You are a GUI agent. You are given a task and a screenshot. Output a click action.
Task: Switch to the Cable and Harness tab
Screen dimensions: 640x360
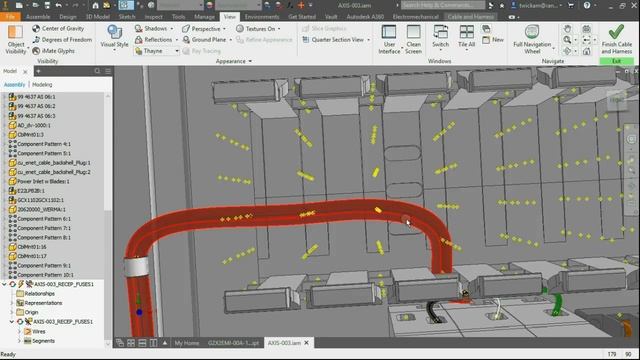point(471,17)
